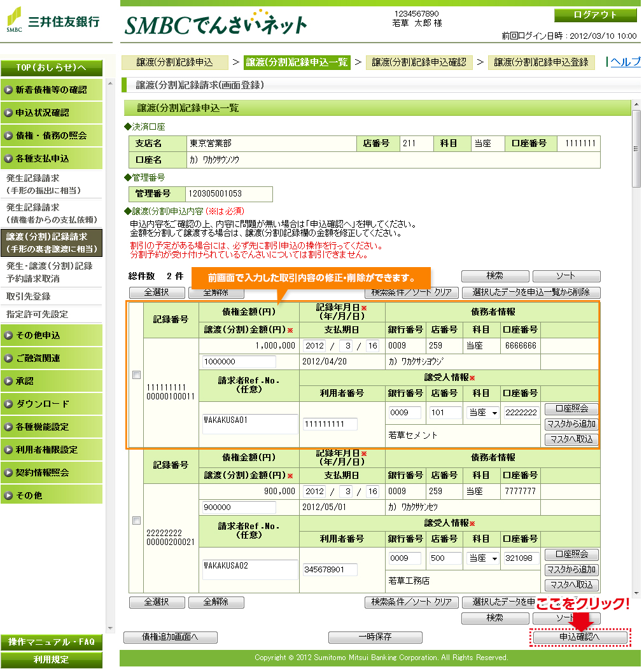The width and height of the screenshot is (644, 669).
Task: Edit the 店番号 field containing 101
Action: click(x=445, y=413)
